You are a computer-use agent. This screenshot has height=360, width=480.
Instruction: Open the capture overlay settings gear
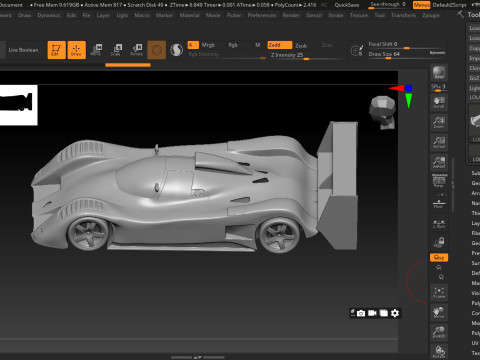395,313
